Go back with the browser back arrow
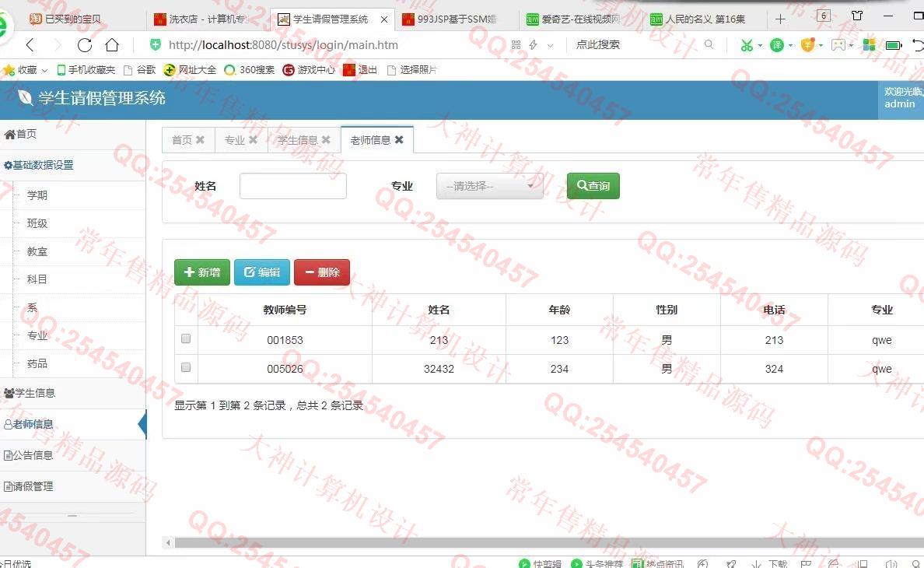 pyautogui.click(x=30, y=45)
